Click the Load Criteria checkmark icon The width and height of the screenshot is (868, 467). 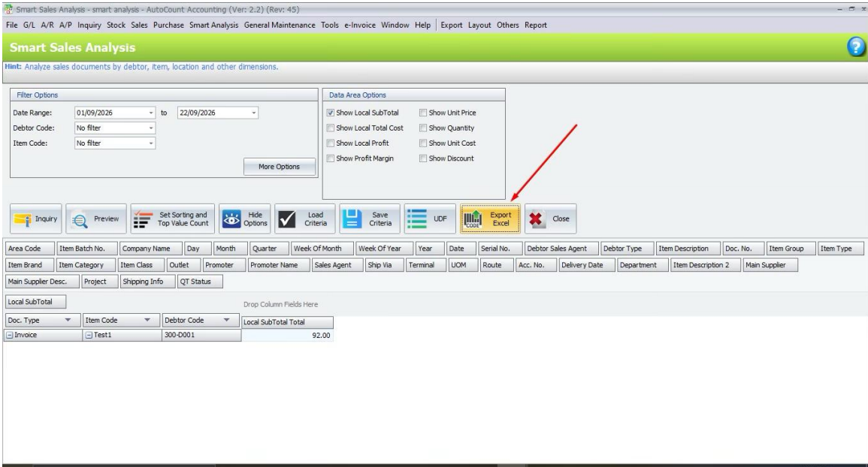click(287, 219)
